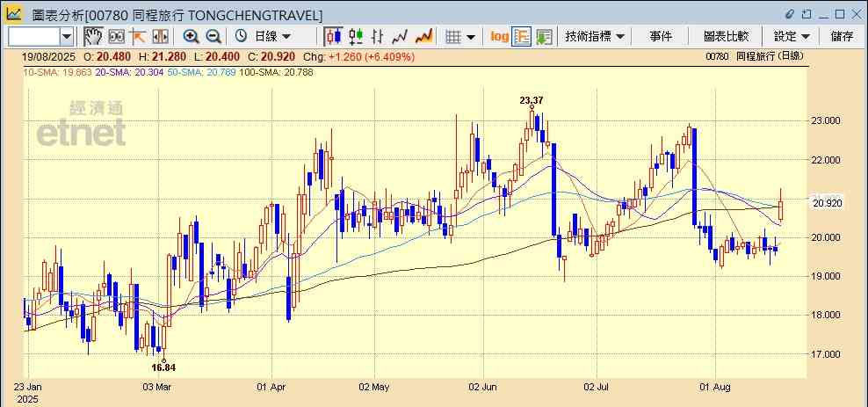Click the 02 Jun date axis label
Viewport: 868px width, 407px height.
pos(482,387)
